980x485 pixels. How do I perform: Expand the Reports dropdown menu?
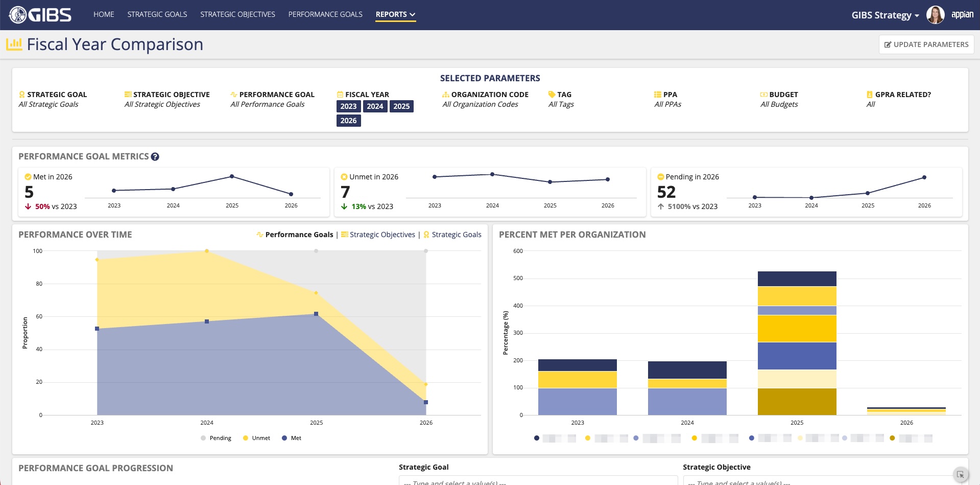(395, 14)
